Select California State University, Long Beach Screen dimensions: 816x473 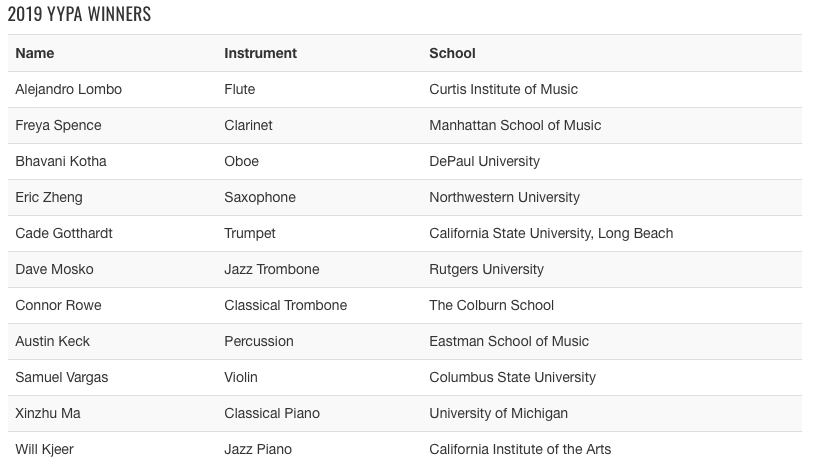tap(551, 233)
